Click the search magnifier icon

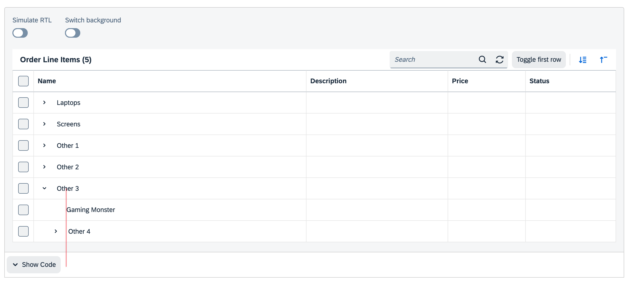[482, 59]
